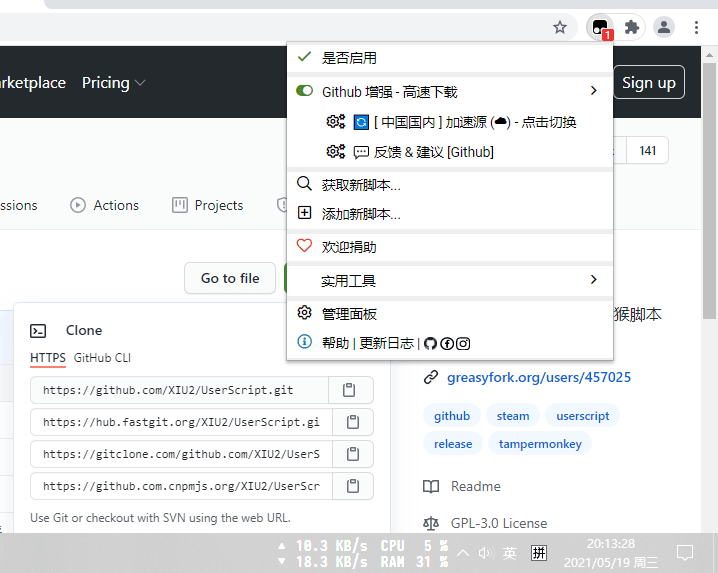Toggle the 拼 input method indicator in taskbar
Screen dimensions: 718x573
tap(539, 552)
